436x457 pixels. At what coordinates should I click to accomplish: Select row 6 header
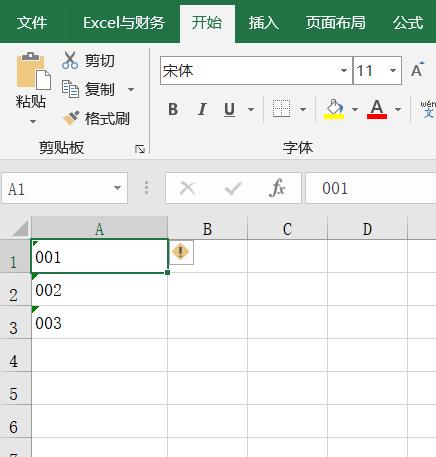click(x=15, y=421)
